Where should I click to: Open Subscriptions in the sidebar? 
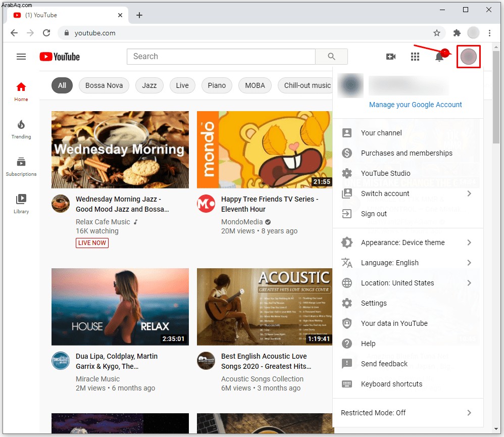[21, 167]
